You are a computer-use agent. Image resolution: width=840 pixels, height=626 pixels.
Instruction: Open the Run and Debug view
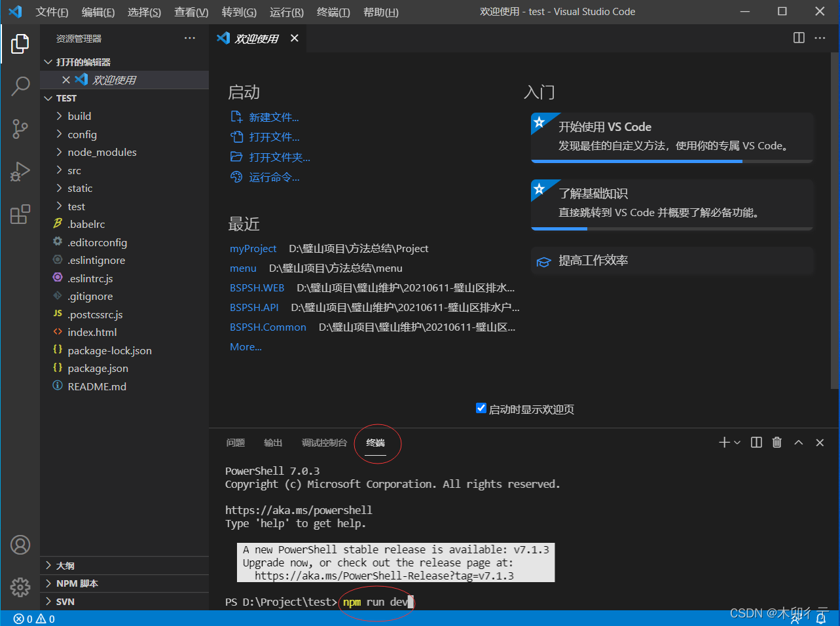coord(20,172)
